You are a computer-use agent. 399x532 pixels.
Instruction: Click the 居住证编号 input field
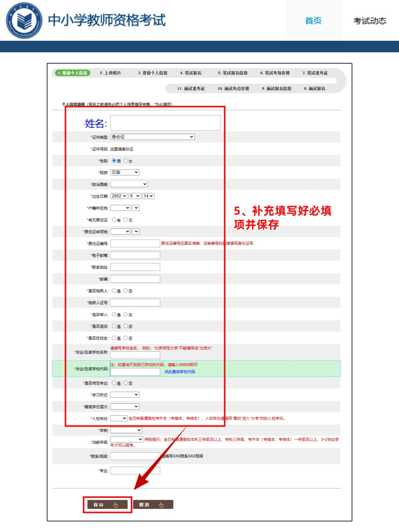(x=135, y=243)
